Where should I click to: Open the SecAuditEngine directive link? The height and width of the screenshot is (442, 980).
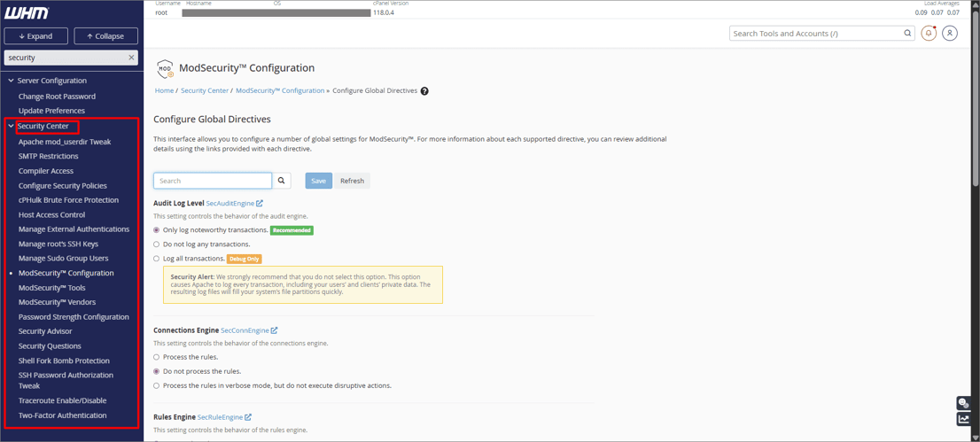coord(230,203)
